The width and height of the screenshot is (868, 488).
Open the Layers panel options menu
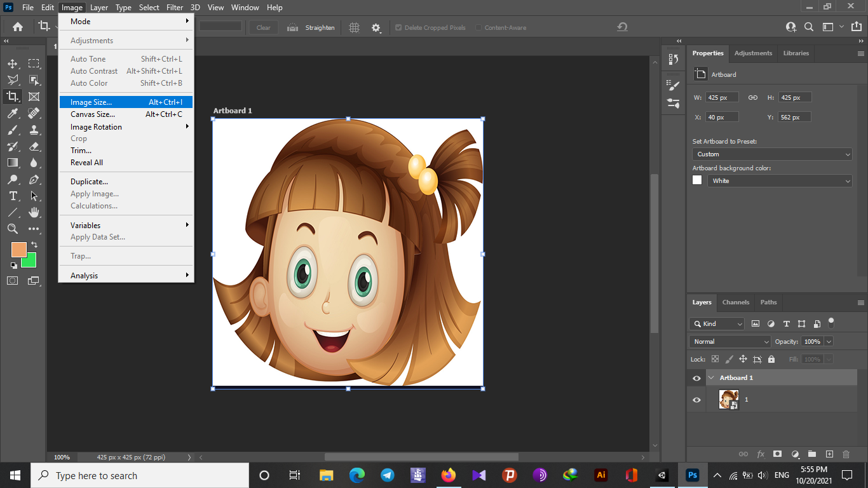pos(861,302)
